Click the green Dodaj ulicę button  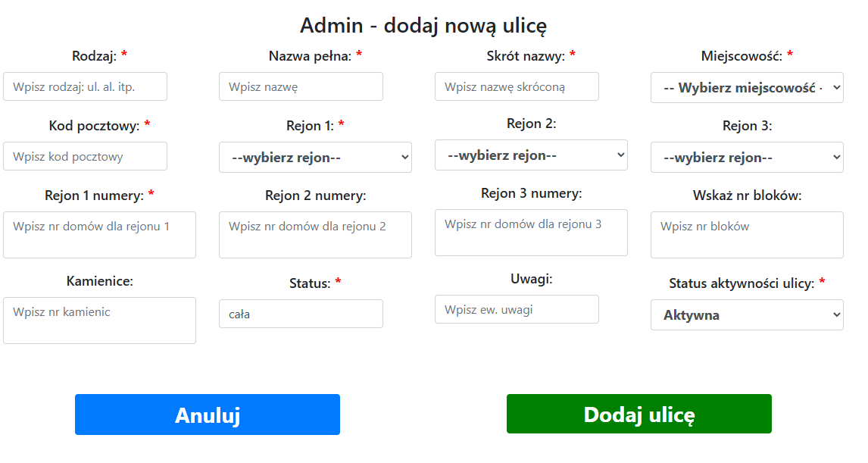639,414
